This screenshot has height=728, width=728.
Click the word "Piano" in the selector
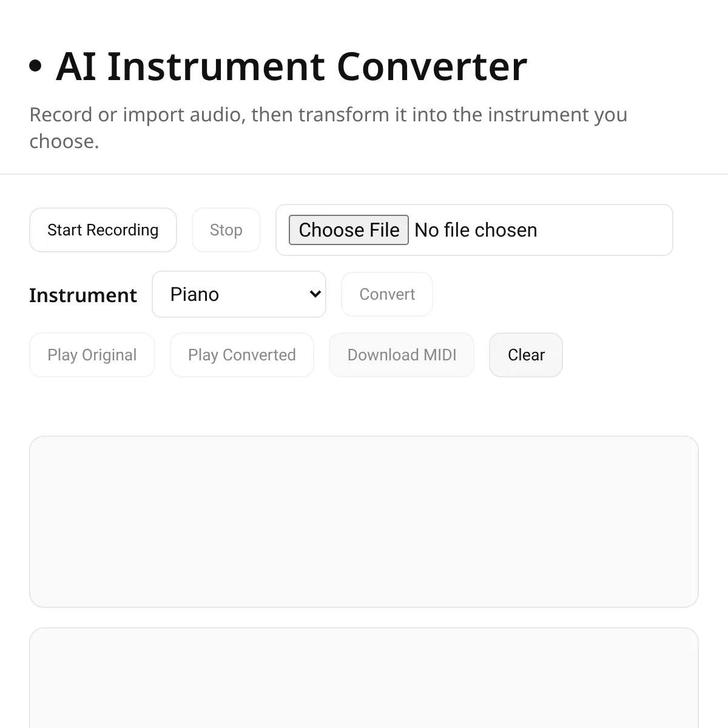(195, 294)
